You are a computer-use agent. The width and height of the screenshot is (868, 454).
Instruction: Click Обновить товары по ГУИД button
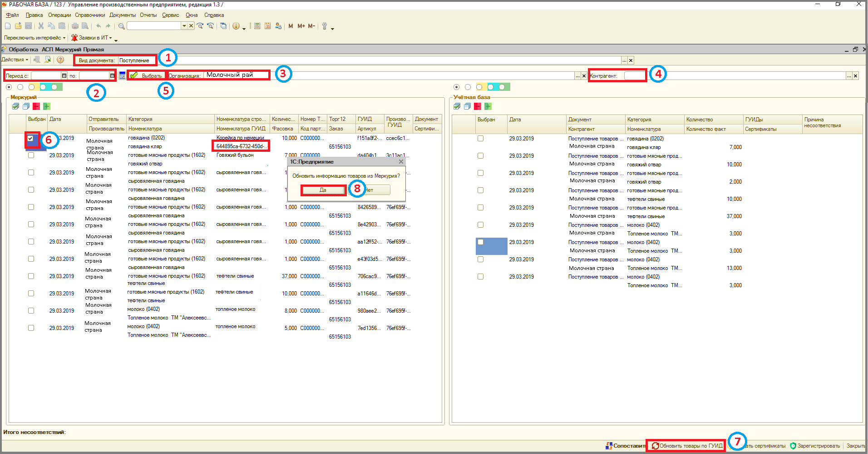coord(687,446)
